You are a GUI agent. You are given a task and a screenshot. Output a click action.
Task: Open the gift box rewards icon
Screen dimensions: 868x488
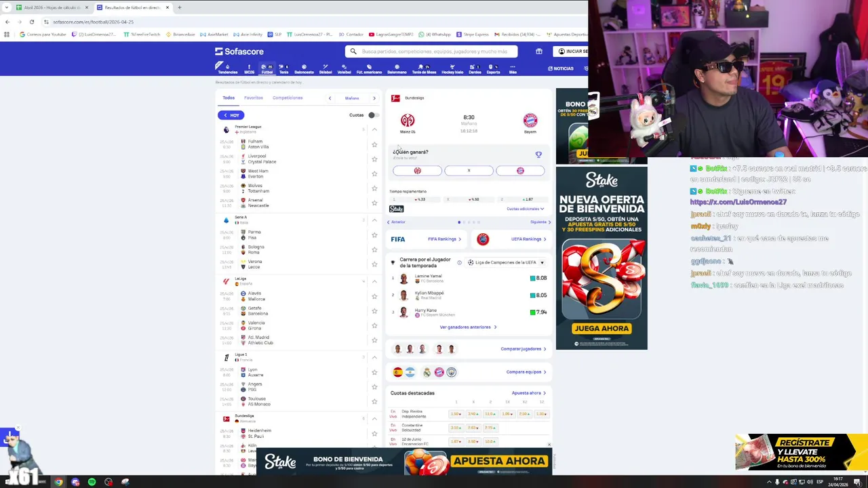[x=539, y=52]
